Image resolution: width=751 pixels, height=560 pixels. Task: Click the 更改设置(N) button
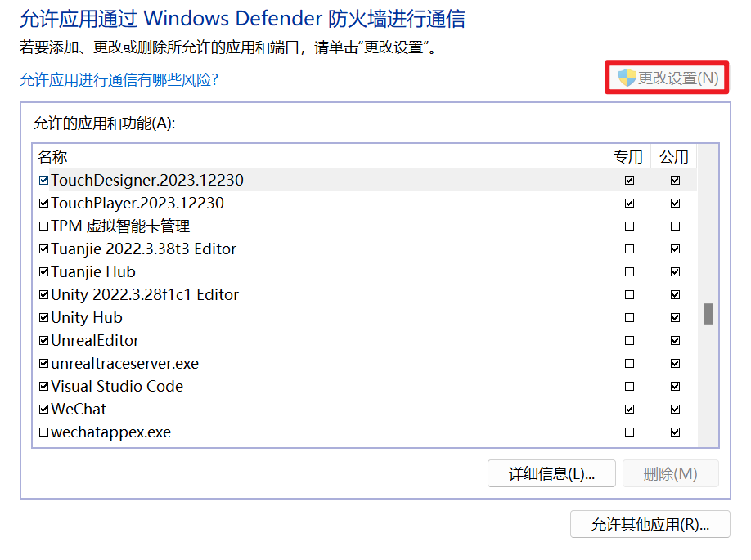[667, 78]
